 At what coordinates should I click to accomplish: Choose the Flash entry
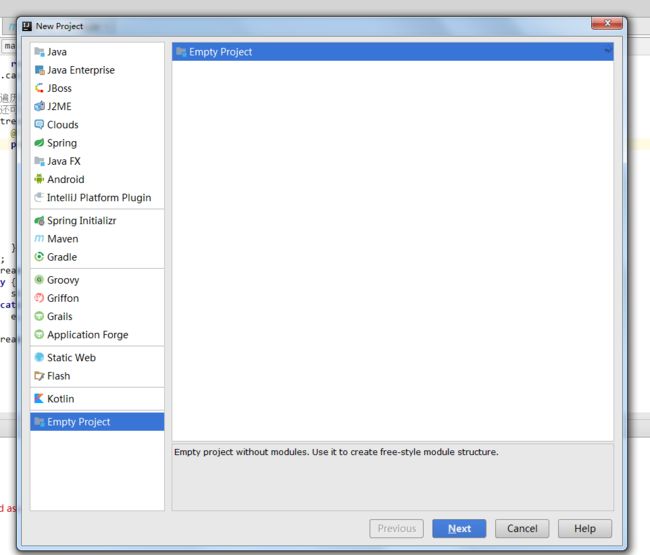[x=97, y=376]
